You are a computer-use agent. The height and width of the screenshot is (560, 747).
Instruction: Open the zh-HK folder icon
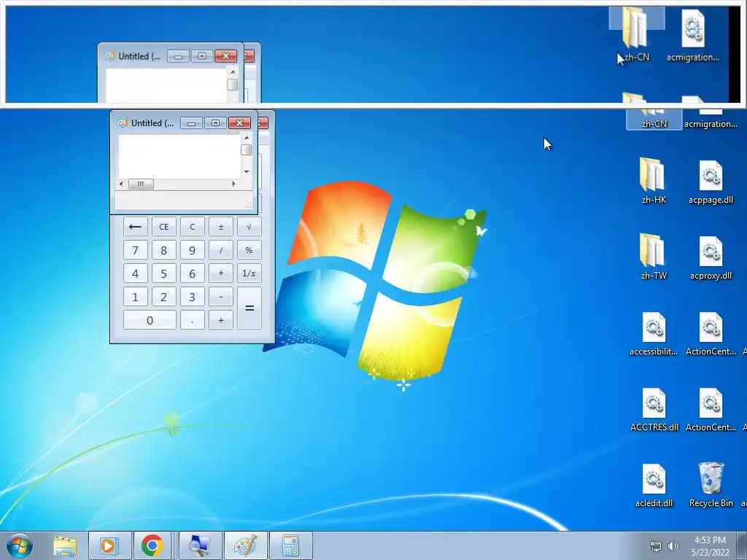654,181
